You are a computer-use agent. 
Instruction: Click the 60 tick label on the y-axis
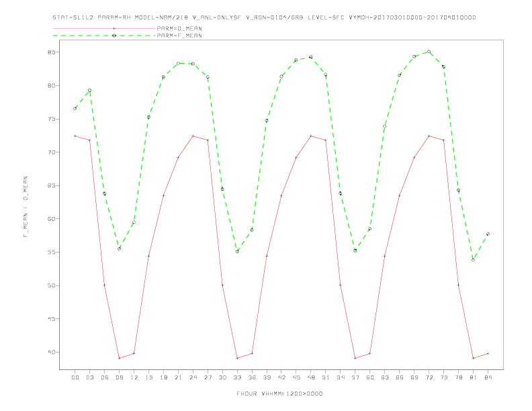[52, 219]
